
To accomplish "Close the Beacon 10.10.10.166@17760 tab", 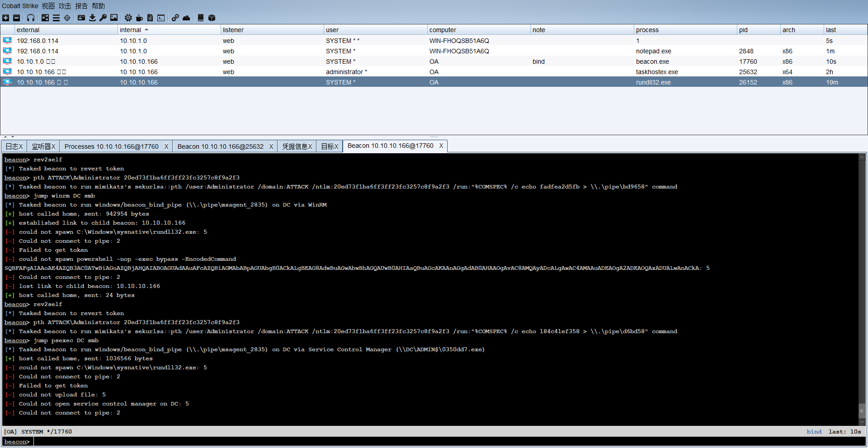I will click(441, 146).
